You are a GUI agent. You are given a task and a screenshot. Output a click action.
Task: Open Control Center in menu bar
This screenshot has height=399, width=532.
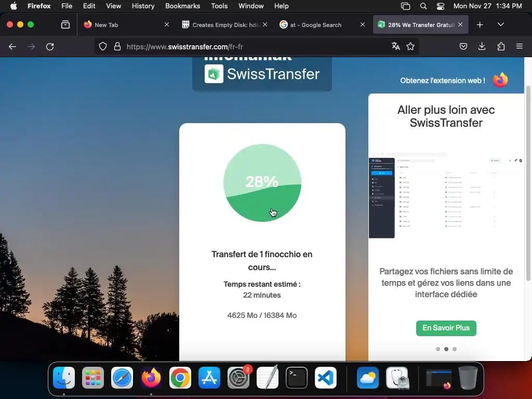(441, 6)
